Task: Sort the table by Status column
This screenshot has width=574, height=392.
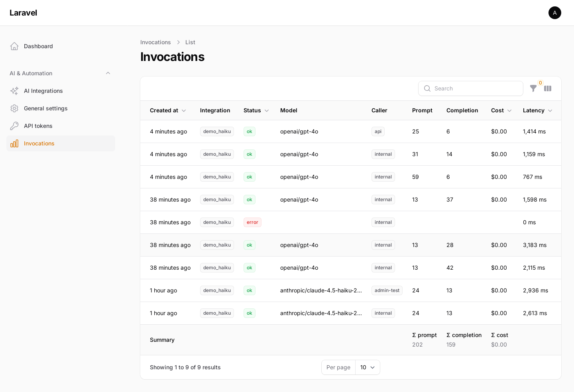Action: point(256,110)
